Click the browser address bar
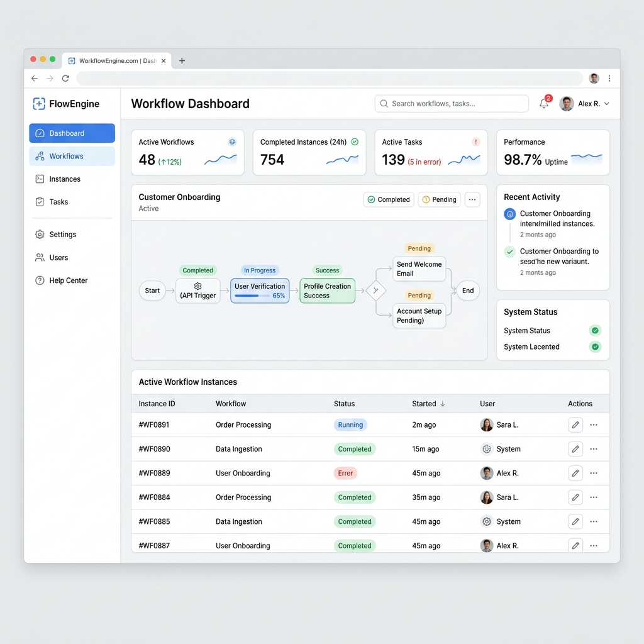The height and width of the screenshot is (644, 644). tap(330, 78)
